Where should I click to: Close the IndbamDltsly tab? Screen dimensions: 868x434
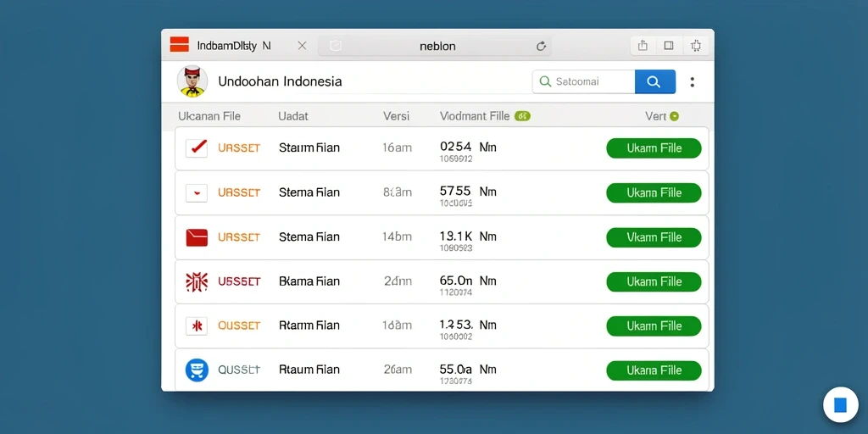pos(302,46)
